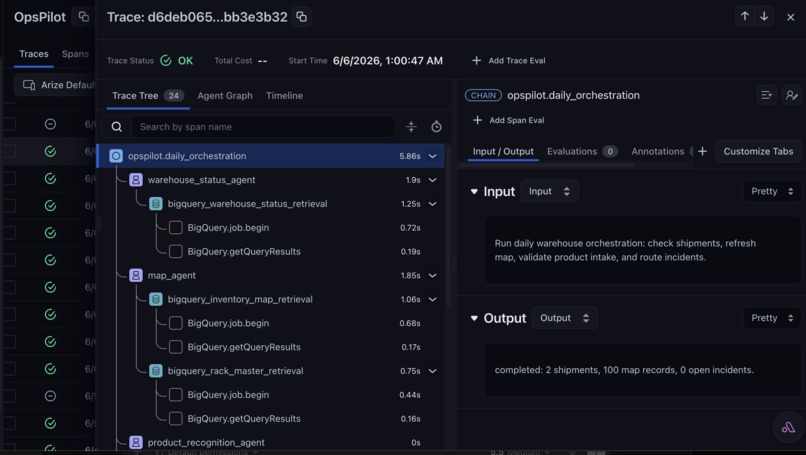Screen dimensions: 806x455
Task: Click span icon of BigQuery.getQueryResults 0.19s
Action: tap(176, 251)
